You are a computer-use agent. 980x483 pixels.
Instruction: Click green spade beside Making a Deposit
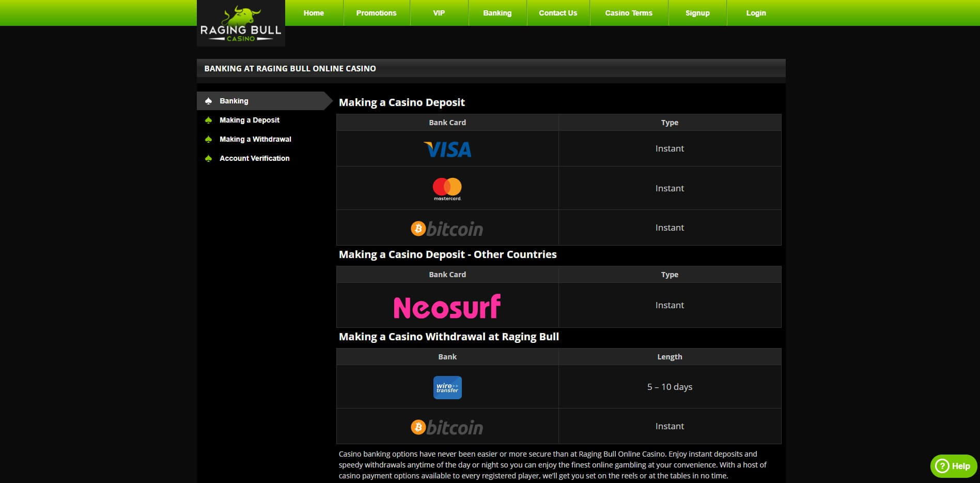[209, 120]
